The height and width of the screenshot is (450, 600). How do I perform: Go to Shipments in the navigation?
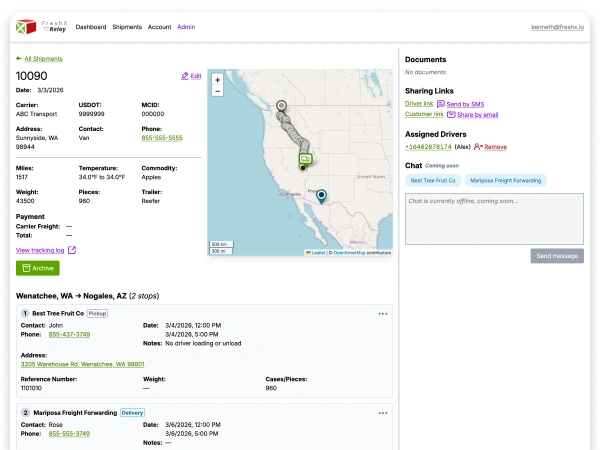pyautogui.click(x=127, y=27)
